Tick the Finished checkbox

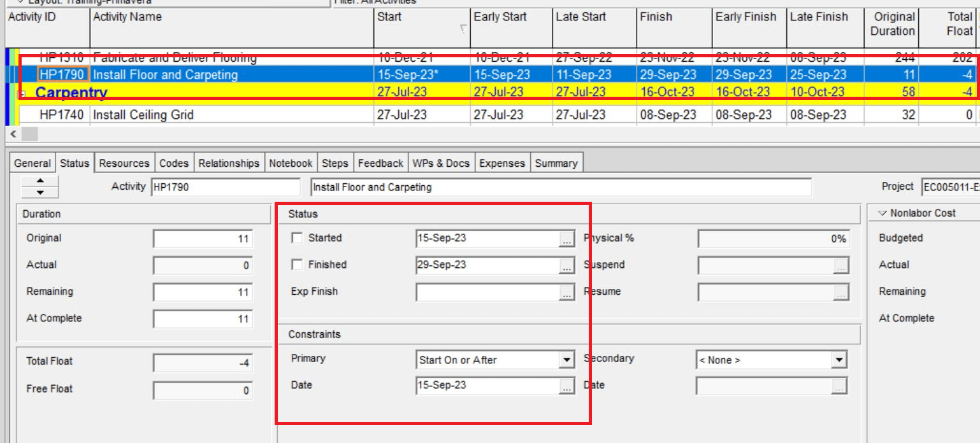click(297, 265)
